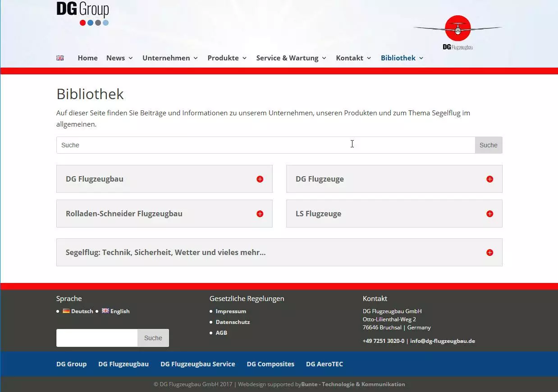Open the Produkte dropdown chevron
Image resolution: width=558 pixels, height=392 pixels.
(x=244, y=58)
